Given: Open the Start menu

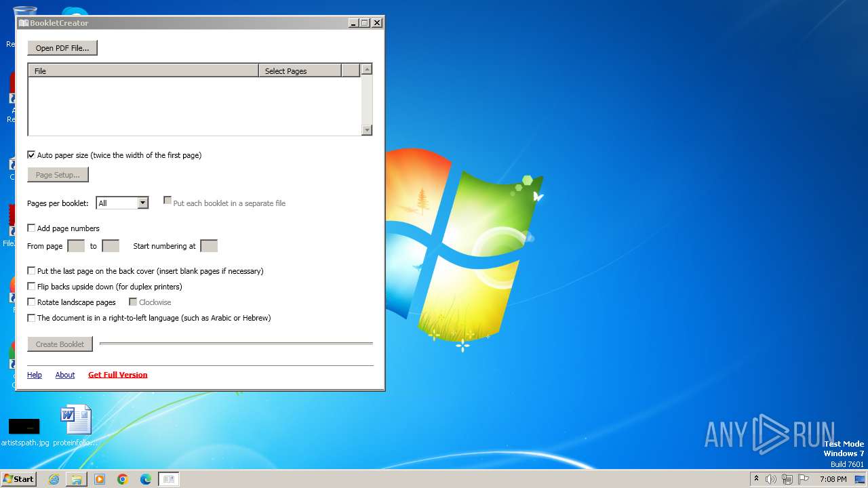Looking at the screenshot, I should pyautogui.click(x=18, y=479).
